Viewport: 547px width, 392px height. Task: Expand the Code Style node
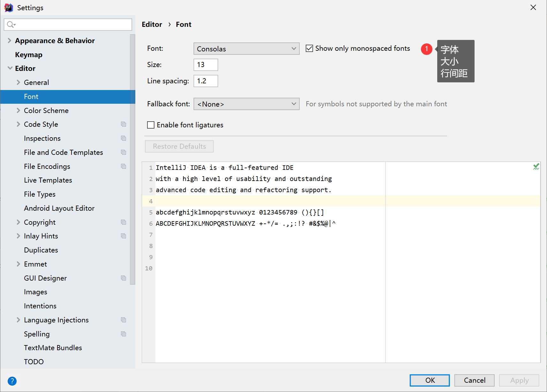tap(18, 124)
